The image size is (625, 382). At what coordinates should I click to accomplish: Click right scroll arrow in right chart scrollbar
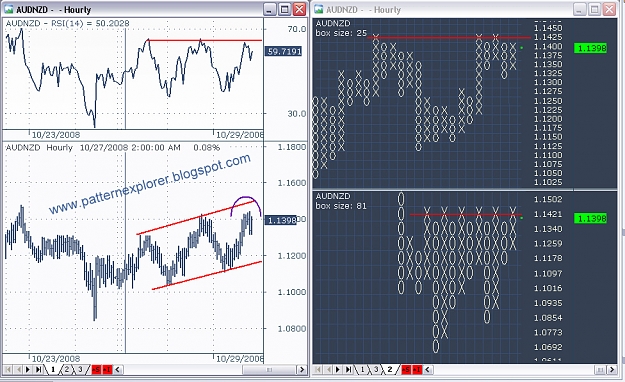612,370
